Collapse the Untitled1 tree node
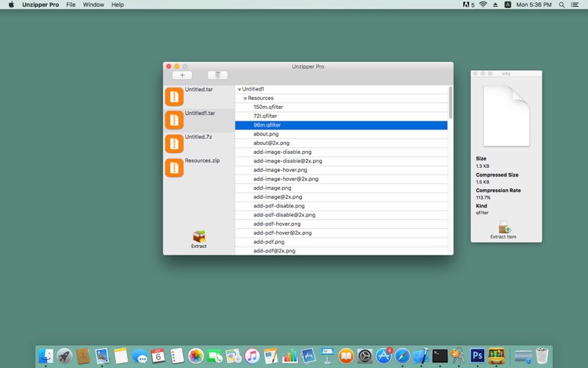This screenshot has width=588, height=368. click(240, 89)
